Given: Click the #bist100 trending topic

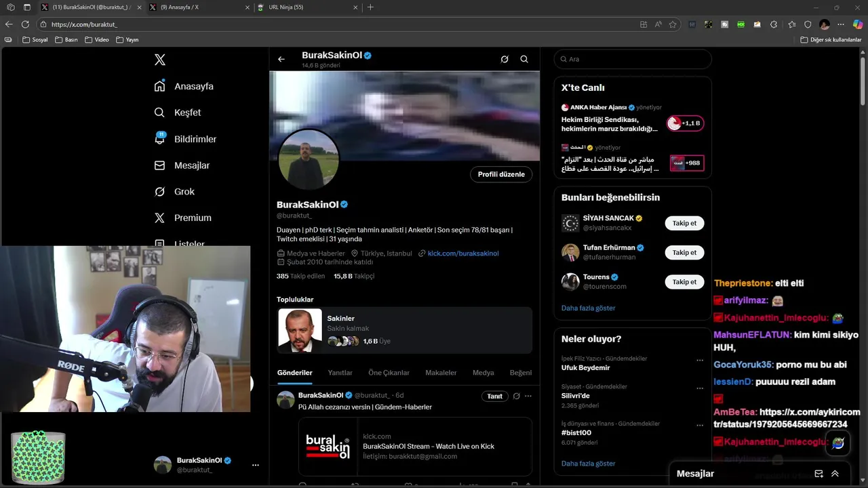Looking at the screenshot, I should [576, 432].
